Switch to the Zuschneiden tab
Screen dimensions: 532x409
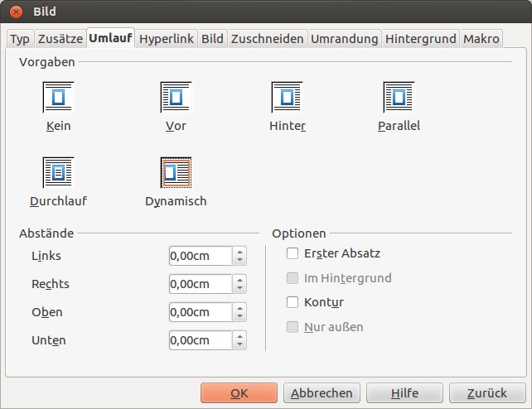click(x=267, y=39)
